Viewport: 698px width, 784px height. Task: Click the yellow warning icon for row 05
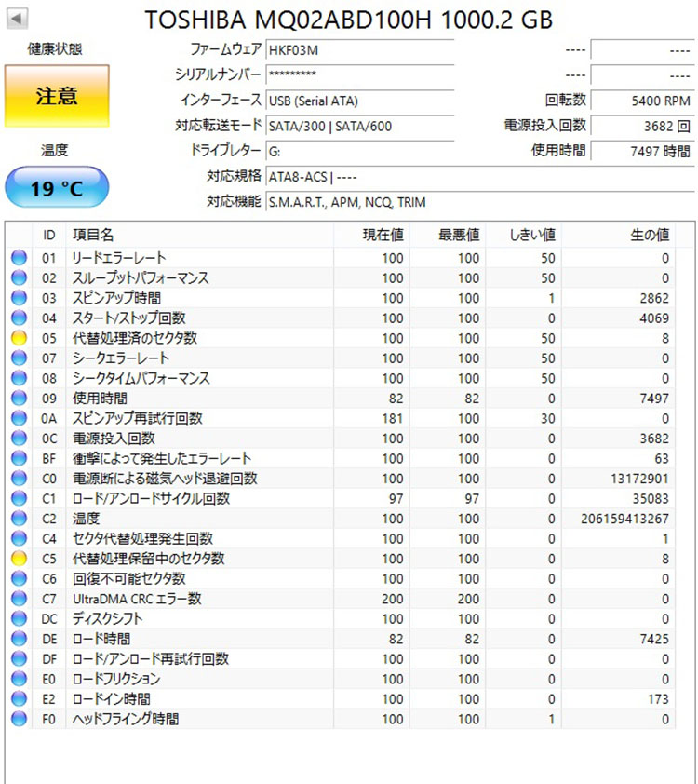click(19, 338)
